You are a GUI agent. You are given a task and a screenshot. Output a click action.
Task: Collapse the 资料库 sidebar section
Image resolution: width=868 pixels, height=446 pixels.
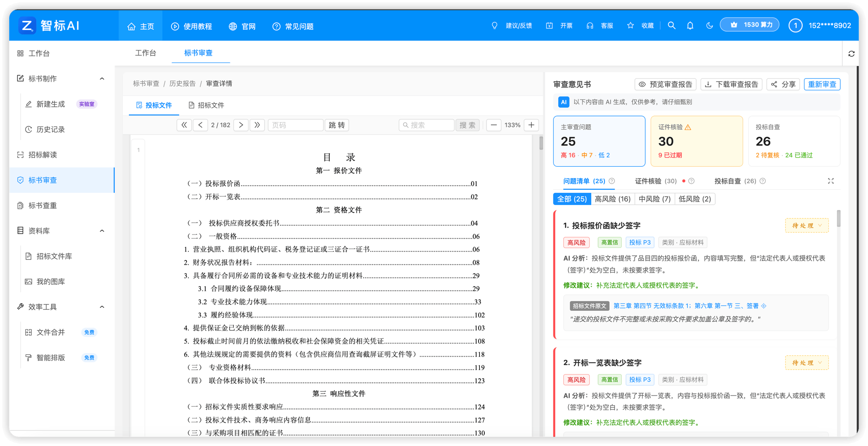[102, 231]
